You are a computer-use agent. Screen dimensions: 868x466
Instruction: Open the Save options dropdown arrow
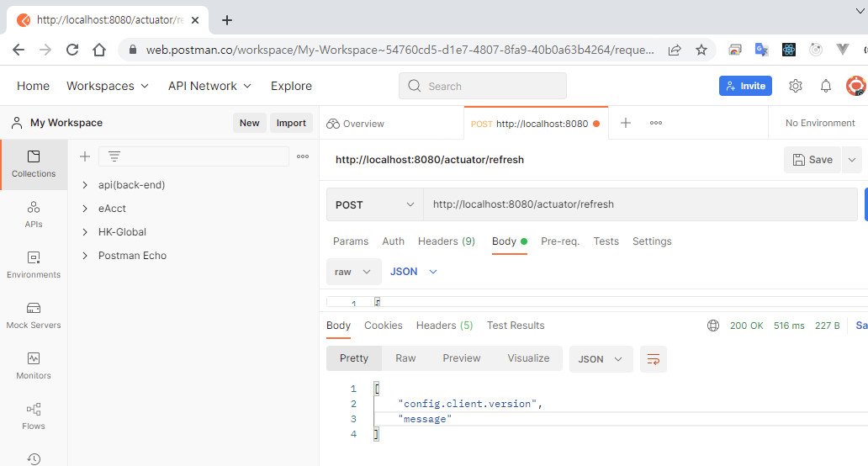[x=852, y=160]
